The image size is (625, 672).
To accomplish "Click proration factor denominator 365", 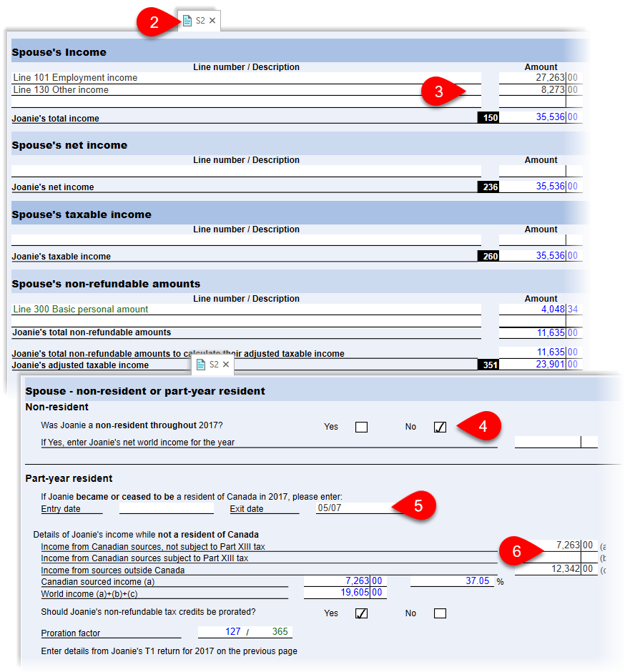I will pos(280,632).
